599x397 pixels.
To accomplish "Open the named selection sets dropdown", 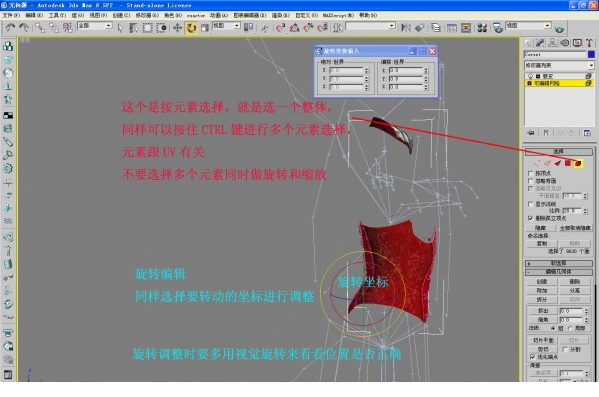I will [x=392, y=26].
